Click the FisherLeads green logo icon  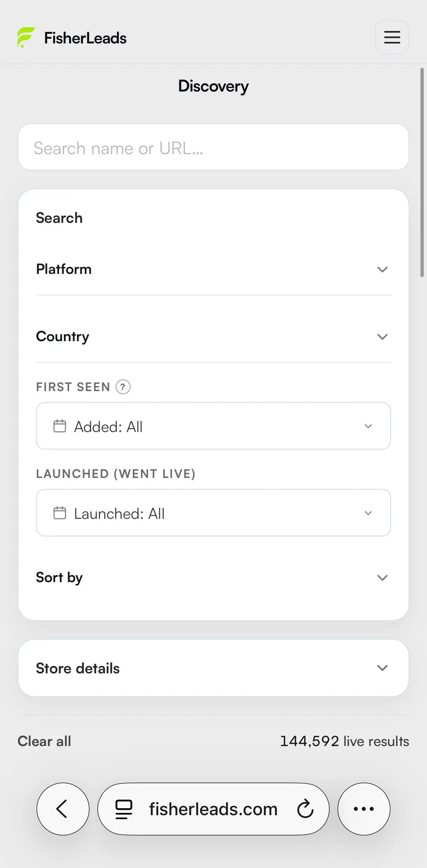click(x=26, y=37)
